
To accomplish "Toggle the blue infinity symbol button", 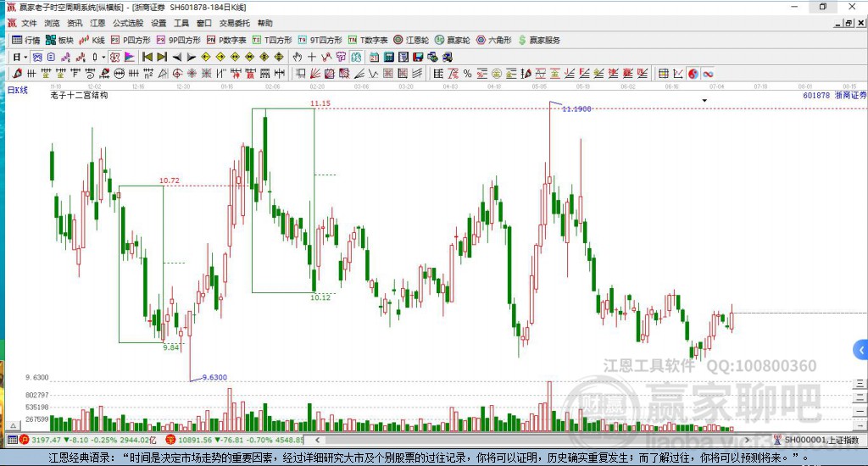I will point(708,74).
